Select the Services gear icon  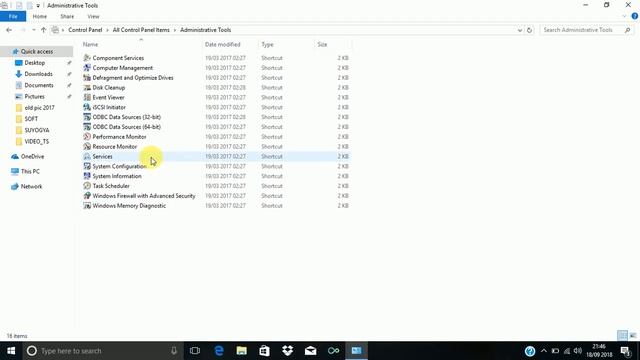pyautogui.click(x=87, y=156)
